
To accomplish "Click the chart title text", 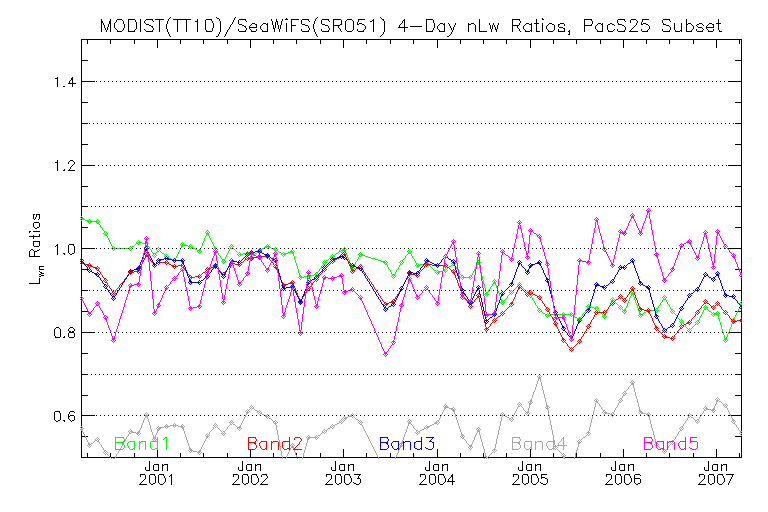I will click(410, 26).
